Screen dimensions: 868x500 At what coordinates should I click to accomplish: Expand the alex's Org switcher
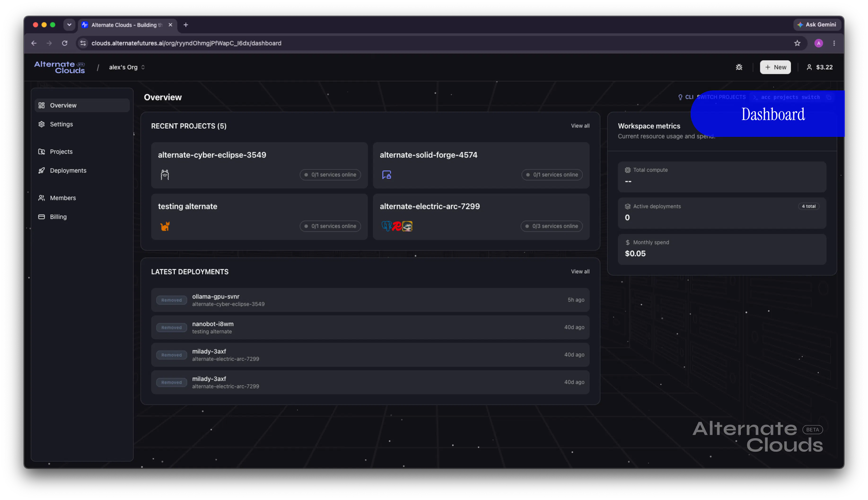[x=127, y=67]
